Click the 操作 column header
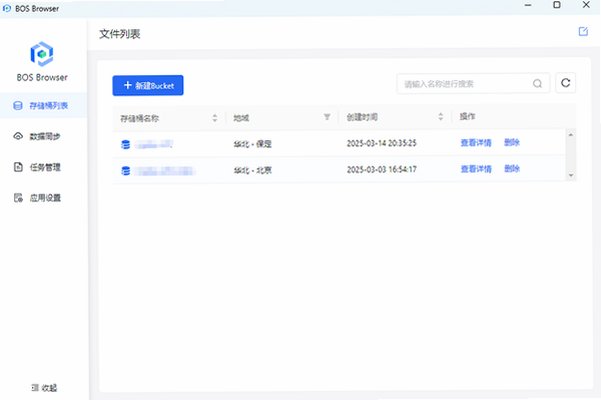 click(467, 116)
